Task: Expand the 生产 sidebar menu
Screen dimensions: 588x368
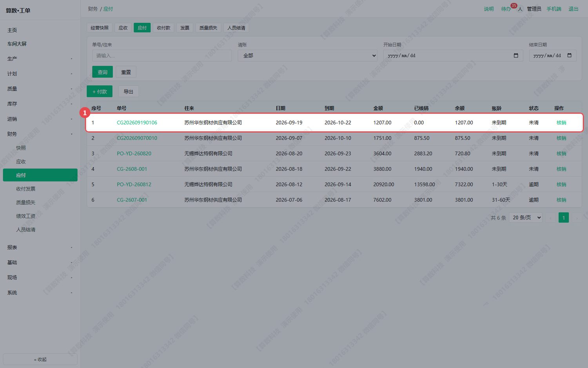Action: point(40,59)
